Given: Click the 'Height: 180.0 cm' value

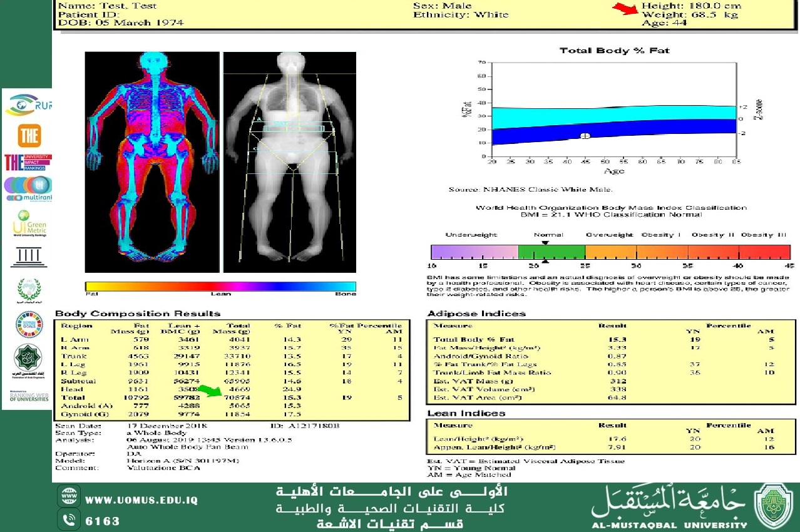Looking at the screenshot, I should click(x=692, y=6).
